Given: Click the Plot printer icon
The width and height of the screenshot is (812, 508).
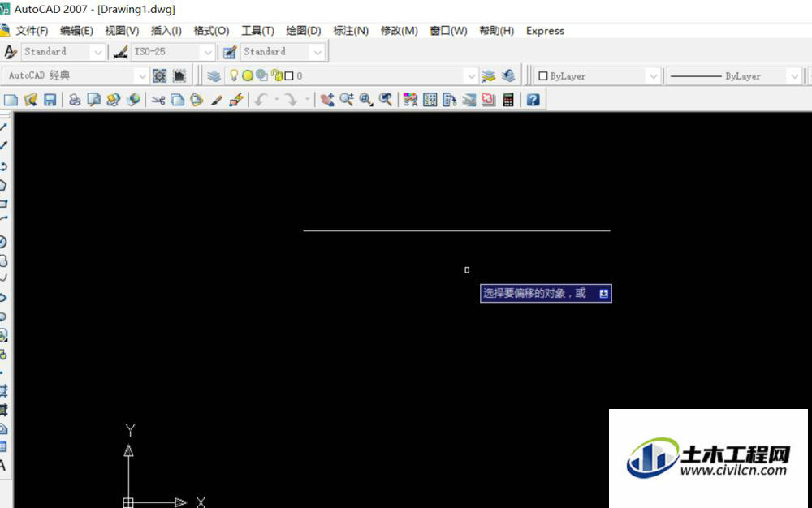Looking at the screenshot, I should click(75, 99).
